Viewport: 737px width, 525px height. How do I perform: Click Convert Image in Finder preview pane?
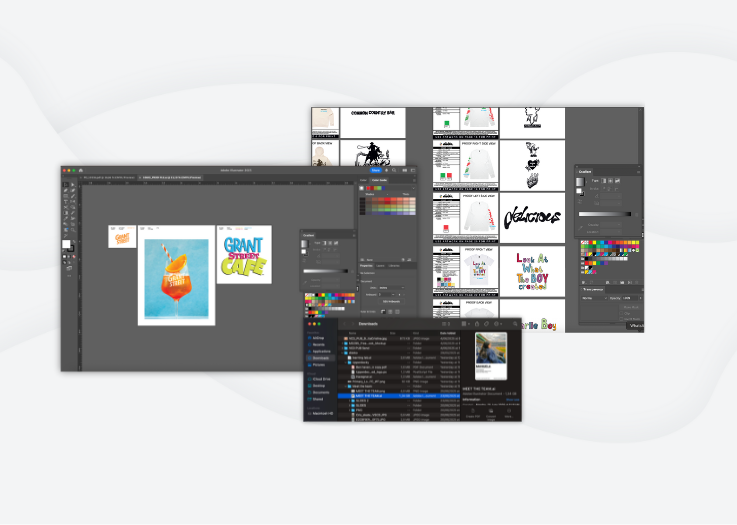point(491,414)
